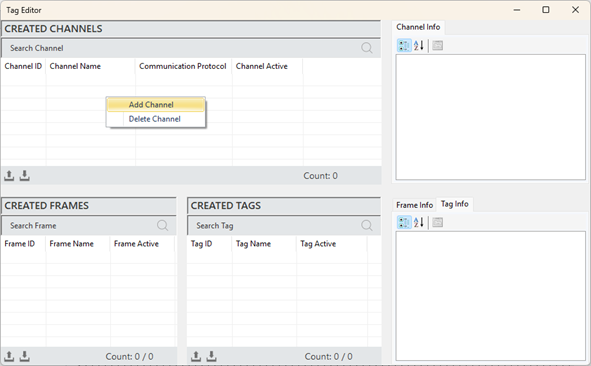Click the search magnifier in Search Channel

point(367,48)
